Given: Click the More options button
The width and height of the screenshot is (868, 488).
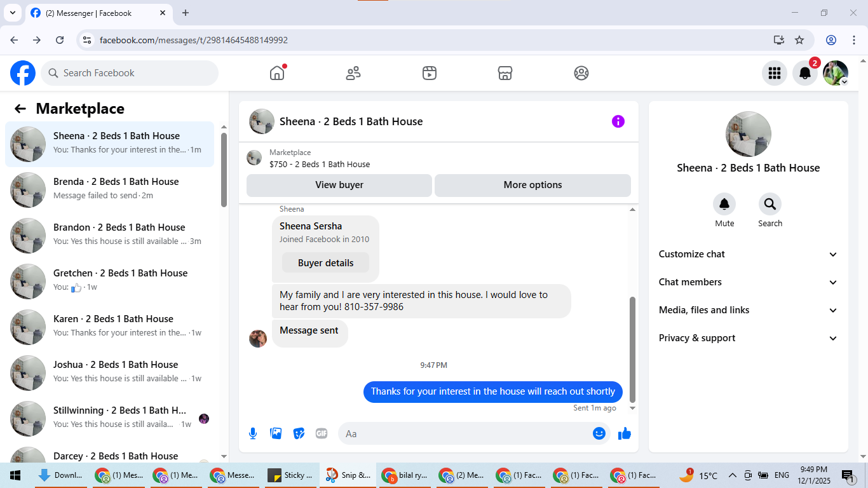Looking at the screenshot, I should pyautogui.click(x=532, y=185).
